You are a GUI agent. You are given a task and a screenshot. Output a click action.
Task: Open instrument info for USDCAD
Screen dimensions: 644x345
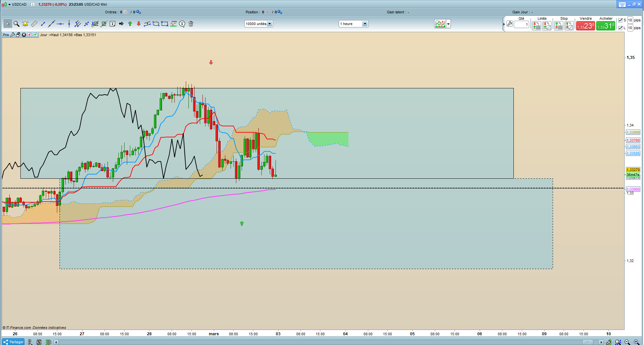click(33, 4)
